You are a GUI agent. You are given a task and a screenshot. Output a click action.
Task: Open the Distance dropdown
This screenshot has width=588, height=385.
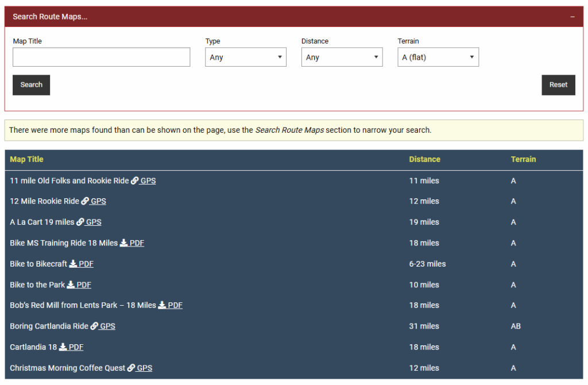[x=342, y=57]
